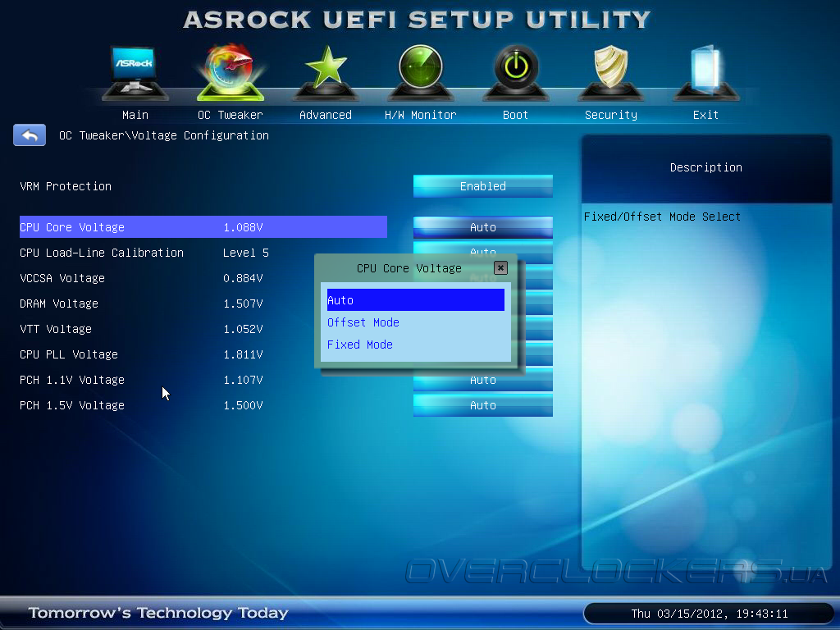Open the PCH 1.5V Voltage Auto dropdown
Image resolution: width=840 pixels, height=630 pixels.
[x=482, y=405]
